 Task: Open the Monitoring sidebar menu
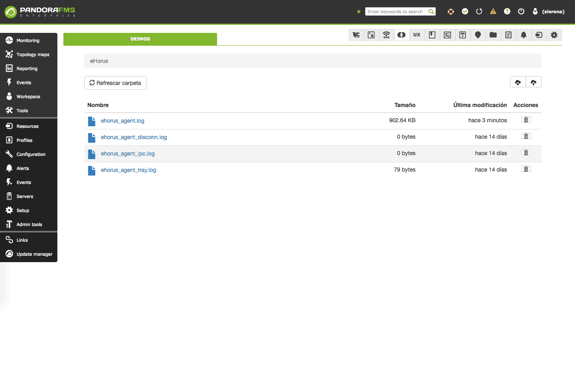point(28,40)
